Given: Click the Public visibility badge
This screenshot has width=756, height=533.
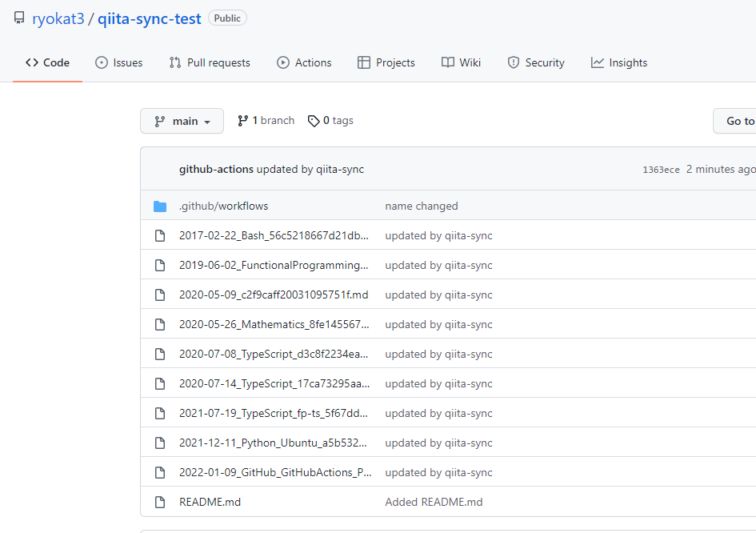Looking at the screenshot, I should tap(227, 18).
